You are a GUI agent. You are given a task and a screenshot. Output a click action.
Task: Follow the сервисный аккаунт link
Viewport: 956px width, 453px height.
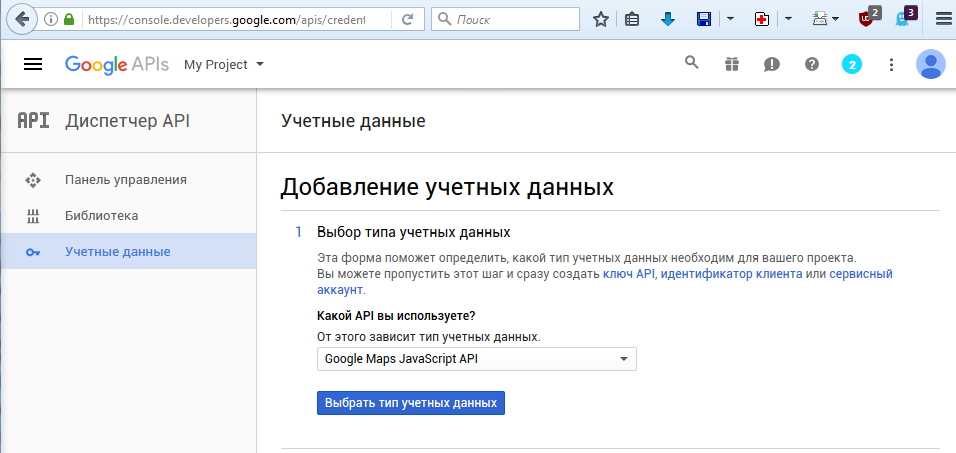860,274
